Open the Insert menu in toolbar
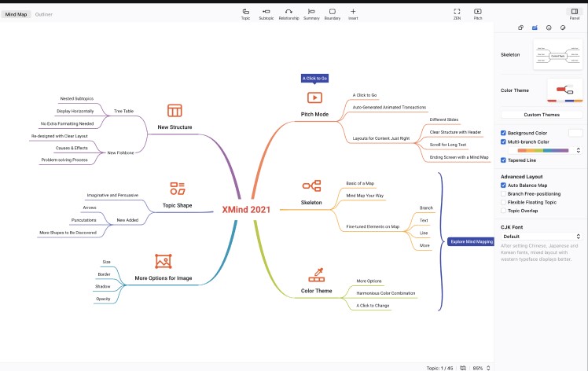The image size is (588, 371). (353, 14)
